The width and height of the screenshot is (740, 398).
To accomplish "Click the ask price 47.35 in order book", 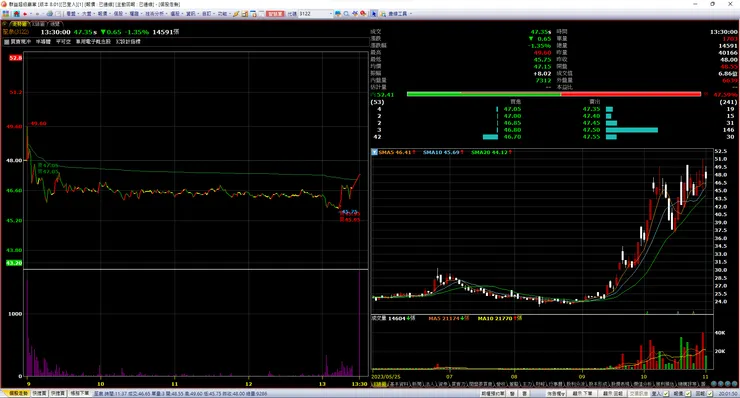I will (x=591, y=109).
